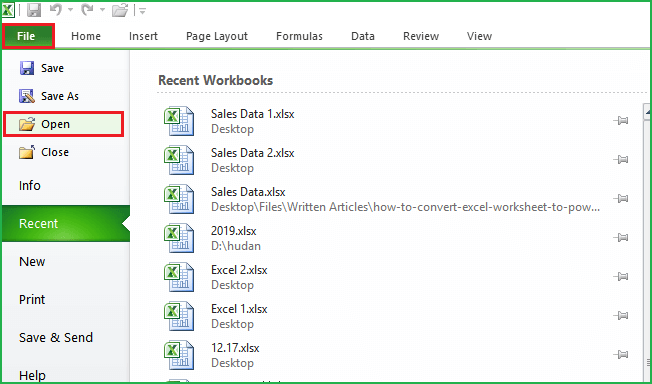Click the Excel file icon for Sales Data 1.xlsx
The width and height of the screenshot is (652, 384).
point(179,121)
